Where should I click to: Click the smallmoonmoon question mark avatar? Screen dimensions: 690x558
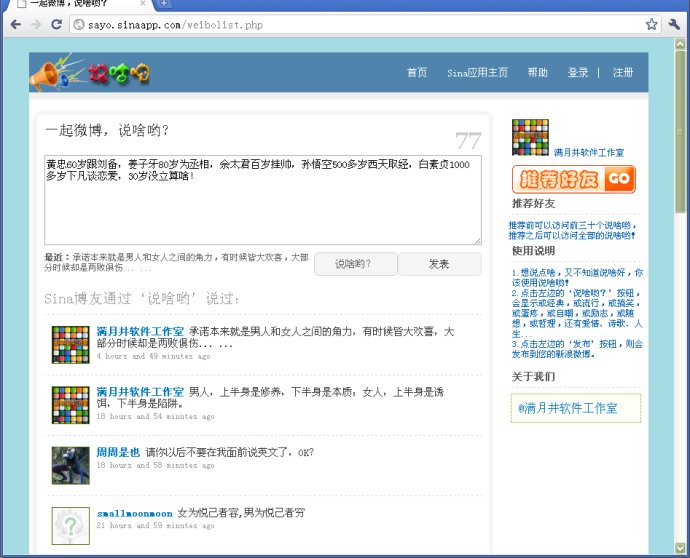tap(70, 525)
